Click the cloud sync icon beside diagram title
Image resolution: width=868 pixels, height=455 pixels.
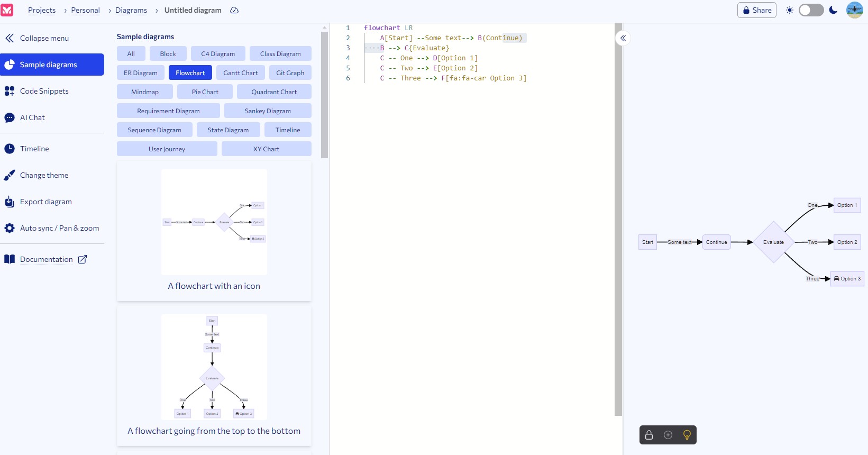coord(234,10)
